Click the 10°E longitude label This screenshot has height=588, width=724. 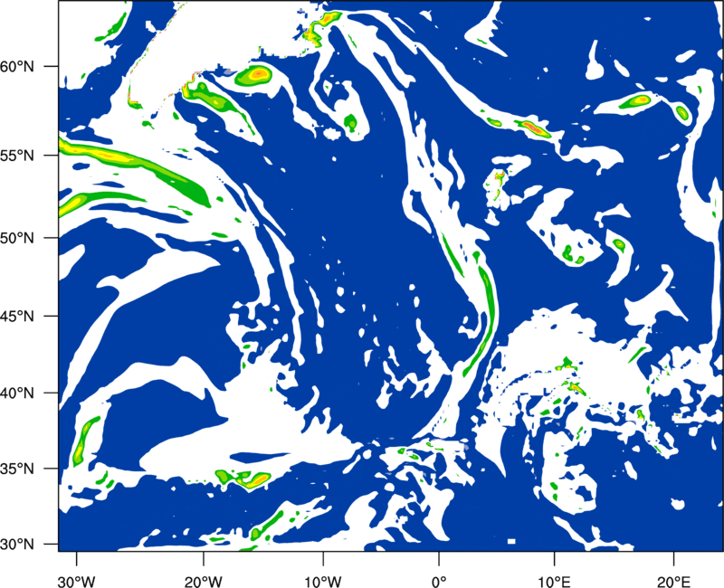[x=554, y=582]
